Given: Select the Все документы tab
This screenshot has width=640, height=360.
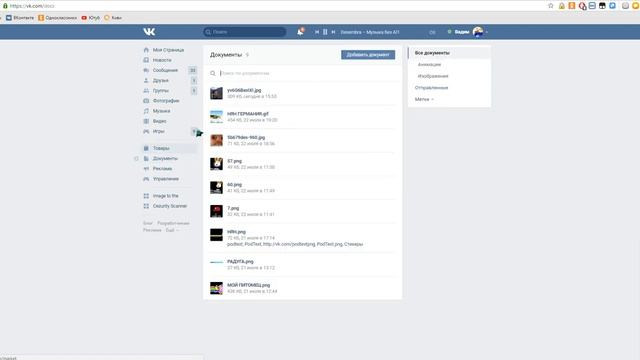Looking at the screenshot, I should click(432, 53).
